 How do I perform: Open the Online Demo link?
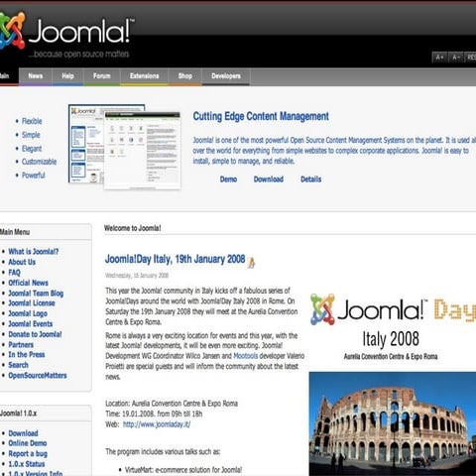pos(28,443)
